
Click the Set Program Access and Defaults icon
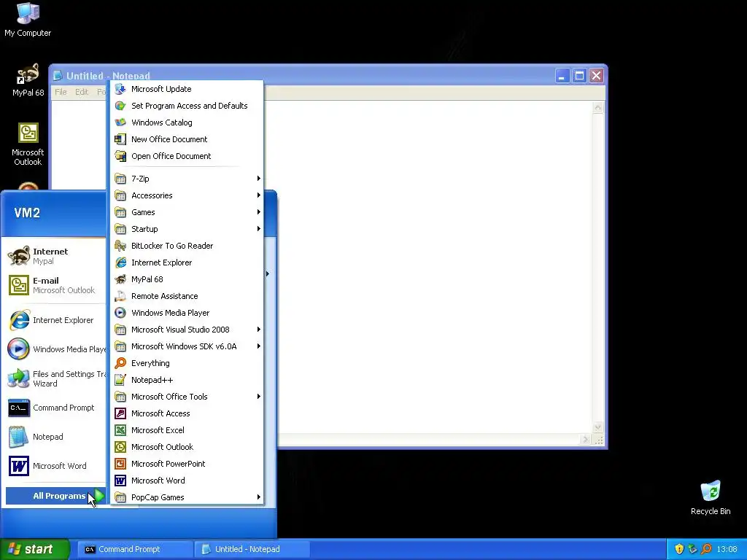(x=120, y=106)
